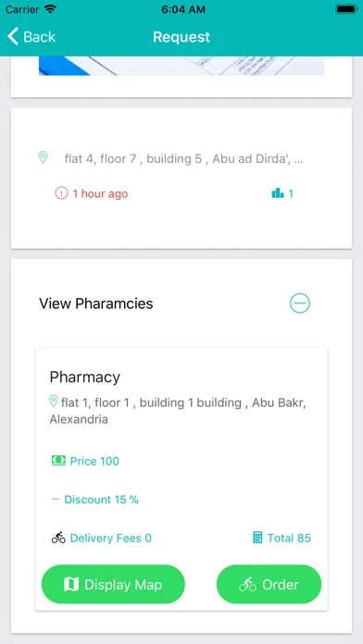This screenshot has height=644, width=363.
Task: Open the Display Map button
Action: (x=113, y=584)
